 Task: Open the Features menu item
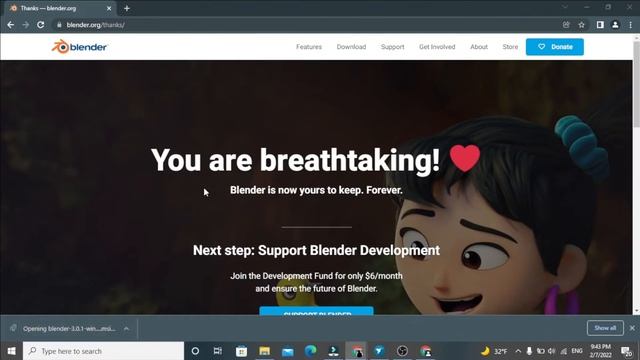(309, 47)
